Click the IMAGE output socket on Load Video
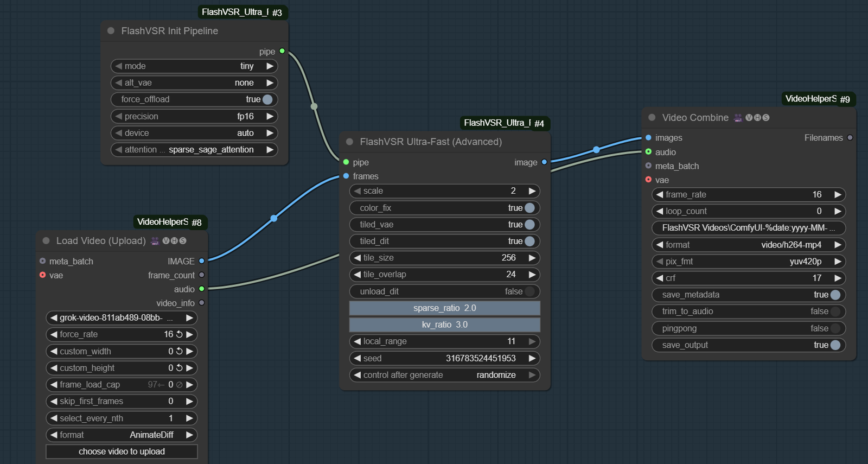This screenshot has height=464, width=868. (202, 261)
